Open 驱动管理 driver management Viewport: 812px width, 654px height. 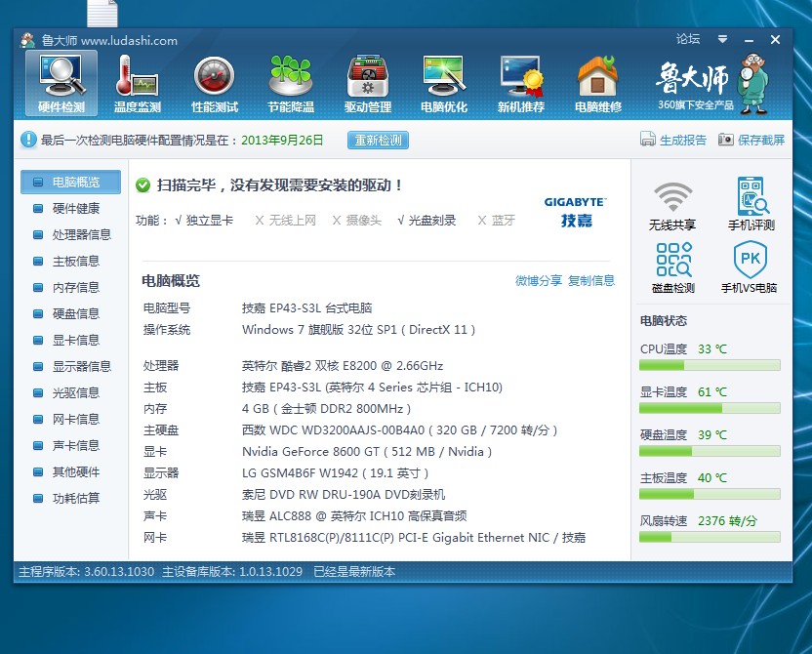tap(368, 83)
